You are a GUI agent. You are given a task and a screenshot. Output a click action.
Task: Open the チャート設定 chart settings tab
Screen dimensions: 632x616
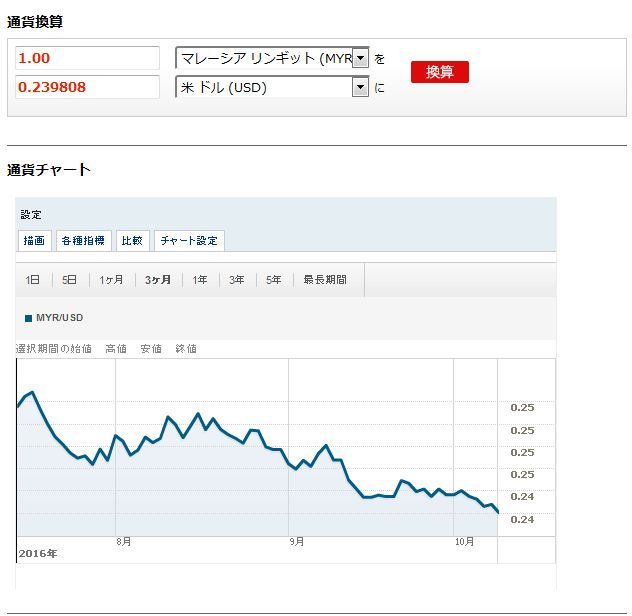point(189,241)
